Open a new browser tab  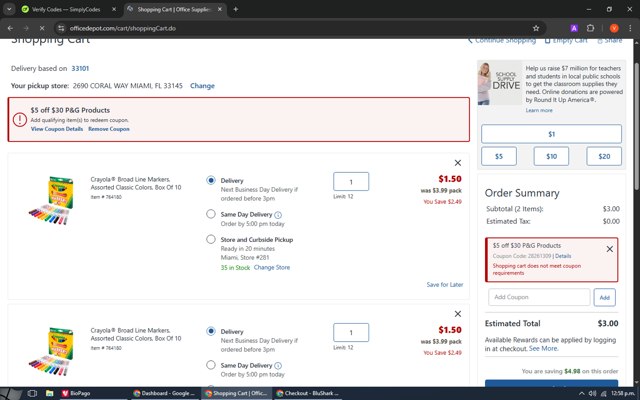point(236,9)
